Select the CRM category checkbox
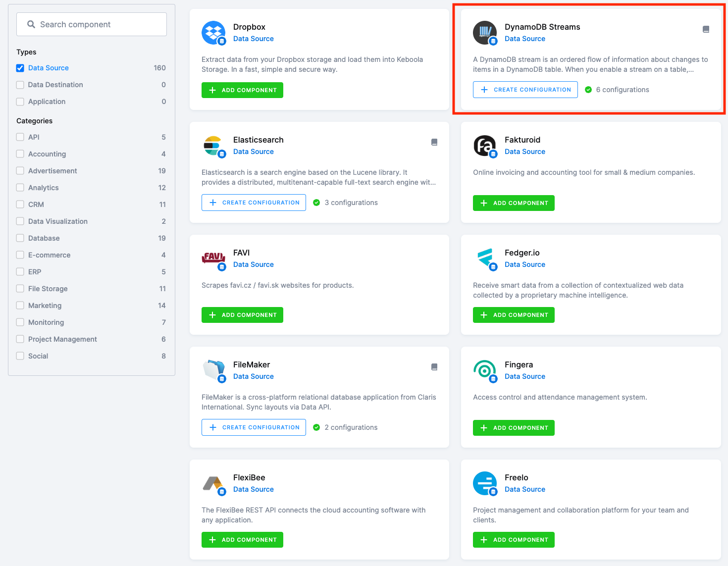This screenshot has height=566, width=728. [20, 205]
